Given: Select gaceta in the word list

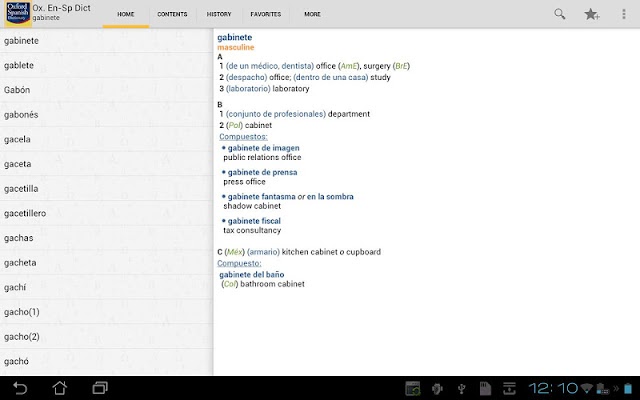Looking at the screenshot, I should [106, 164].
